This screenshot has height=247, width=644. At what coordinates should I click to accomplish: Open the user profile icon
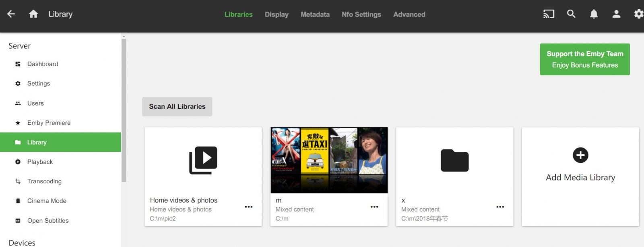[616, 14]
